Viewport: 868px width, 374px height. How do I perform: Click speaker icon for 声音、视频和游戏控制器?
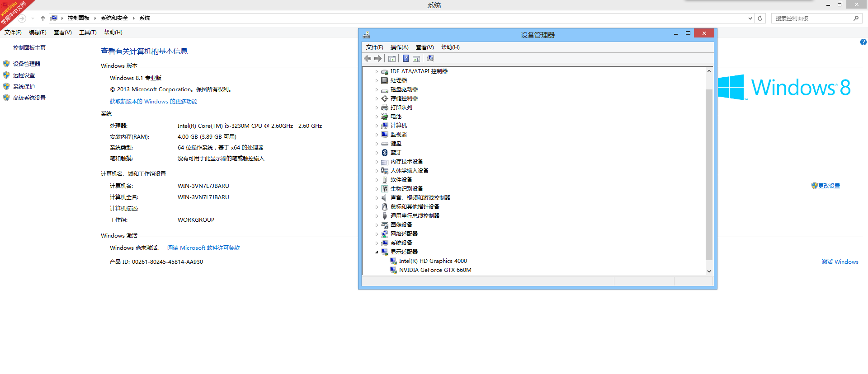[385, 198]
